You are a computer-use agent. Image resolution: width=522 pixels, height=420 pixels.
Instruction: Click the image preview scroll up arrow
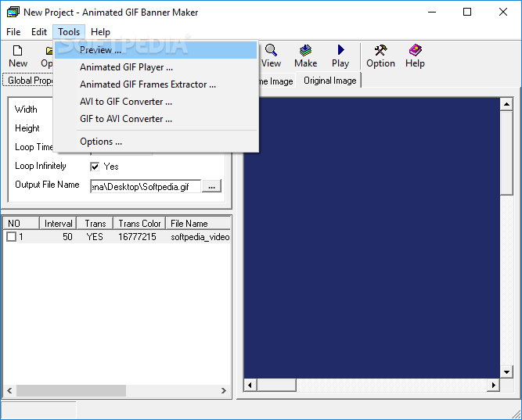pos(506,104)
